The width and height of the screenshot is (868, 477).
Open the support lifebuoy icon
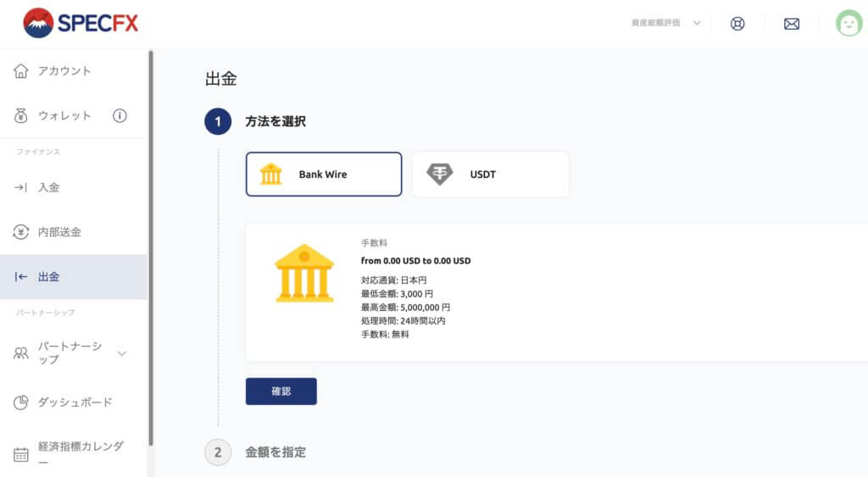737,24
